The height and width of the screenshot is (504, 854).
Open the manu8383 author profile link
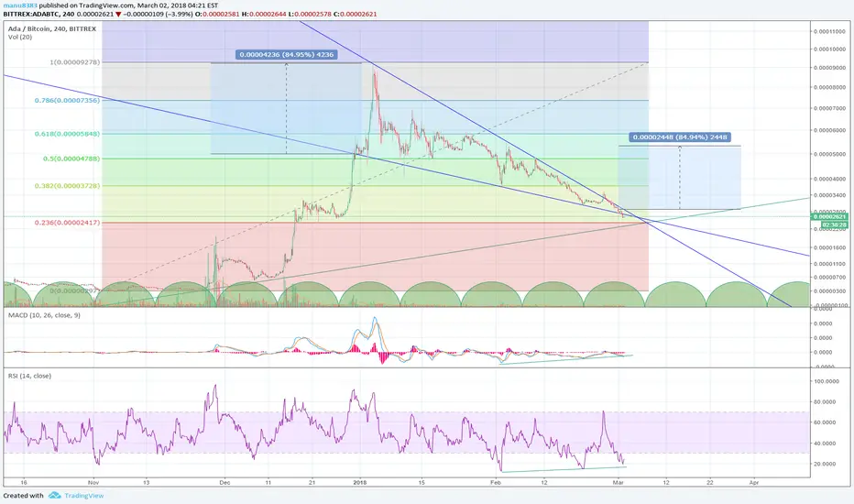[x=20, y=5]
